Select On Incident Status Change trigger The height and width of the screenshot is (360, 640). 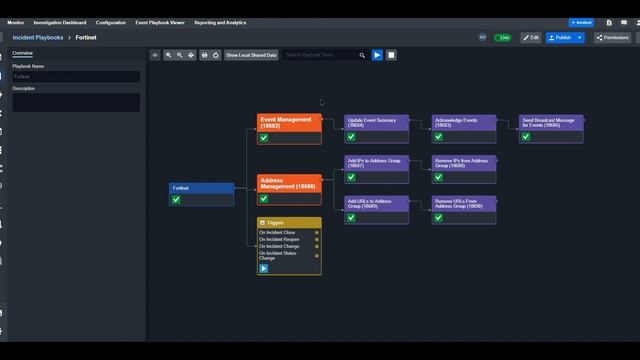[x=278, y=256]
